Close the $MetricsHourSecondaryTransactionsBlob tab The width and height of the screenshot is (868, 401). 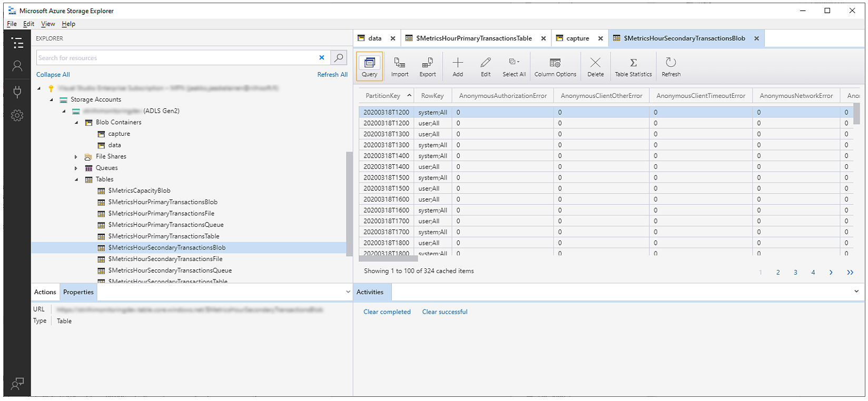[x=756, y=38]
